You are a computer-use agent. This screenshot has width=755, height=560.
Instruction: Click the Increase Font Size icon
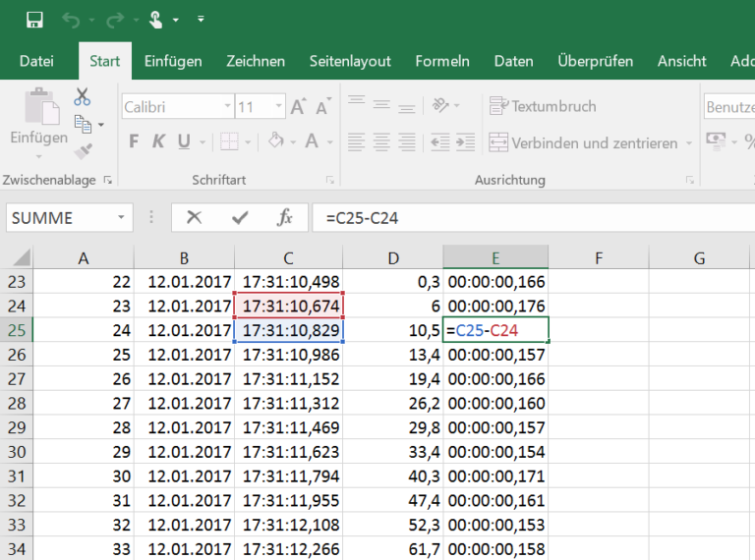pos(298,107)
